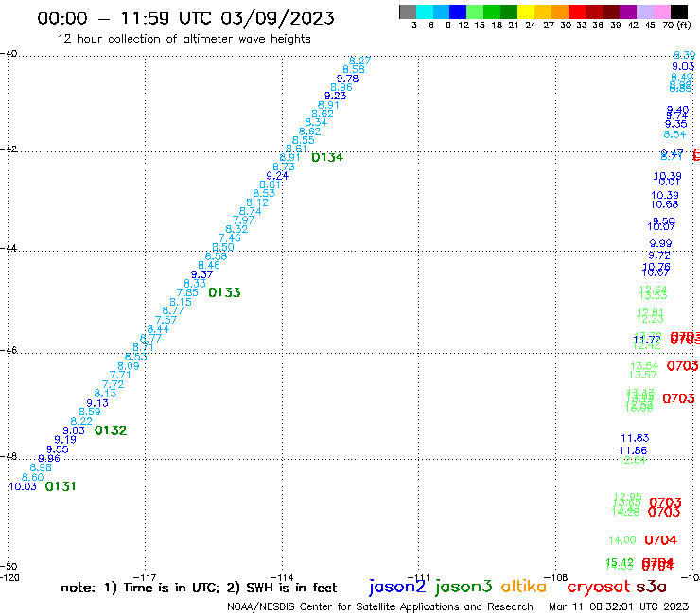Click the title '00:00 – 11:59 UTC 03/09/2023'
700x615 pixels.
[x=185, y=18]
